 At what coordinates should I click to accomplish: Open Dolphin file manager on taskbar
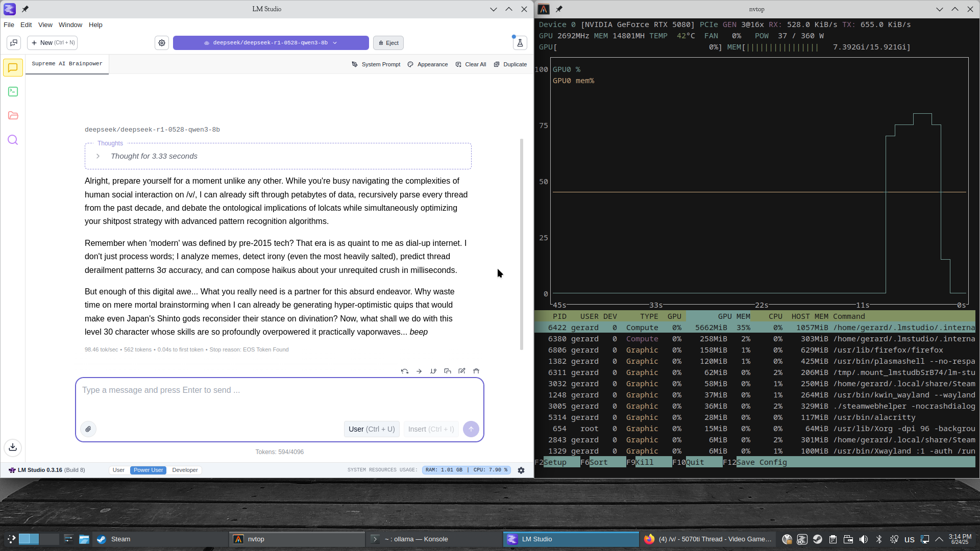click(84, 539)
